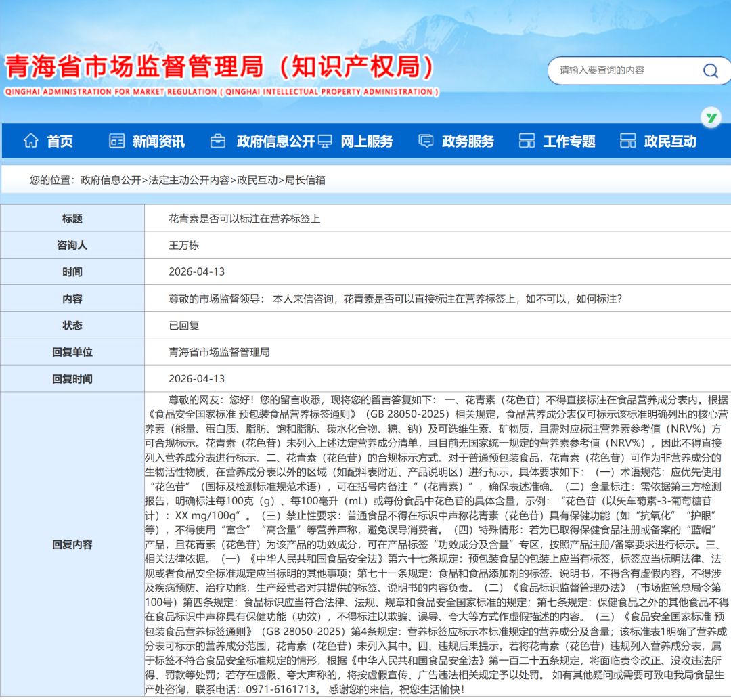The image size is (731, 700).
Task: Click the layout icon beside 政民互动
Action: pyautogui.click(x=627, y=140)
